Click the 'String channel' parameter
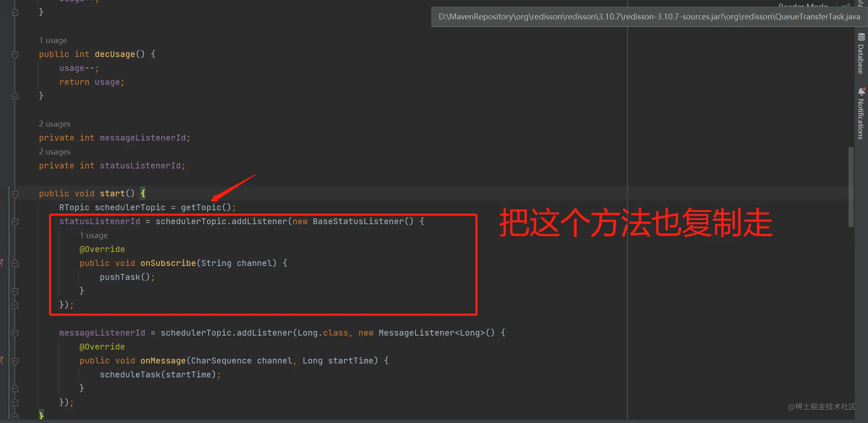 236,263
